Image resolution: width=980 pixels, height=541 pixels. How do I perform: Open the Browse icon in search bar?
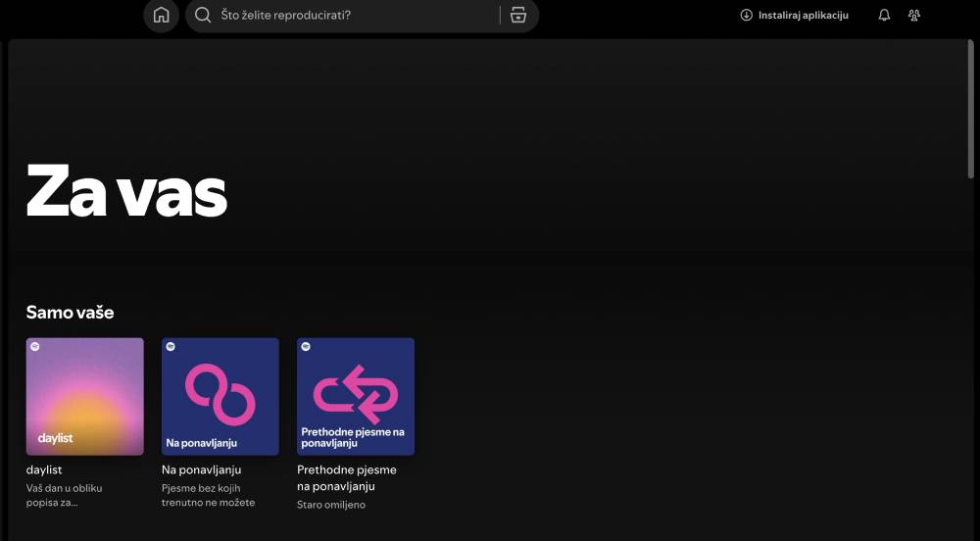pyautogui.click(x=518, y=15)
